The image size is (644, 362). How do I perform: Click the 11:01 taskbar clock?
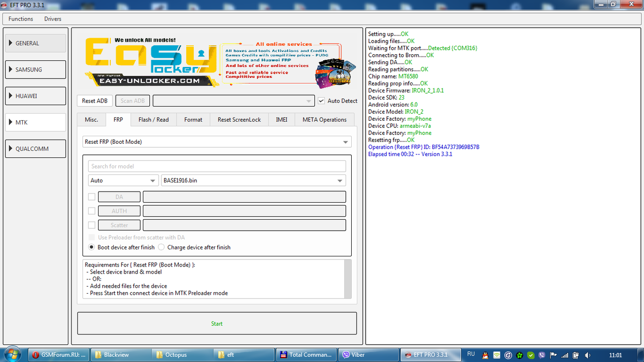615,355
